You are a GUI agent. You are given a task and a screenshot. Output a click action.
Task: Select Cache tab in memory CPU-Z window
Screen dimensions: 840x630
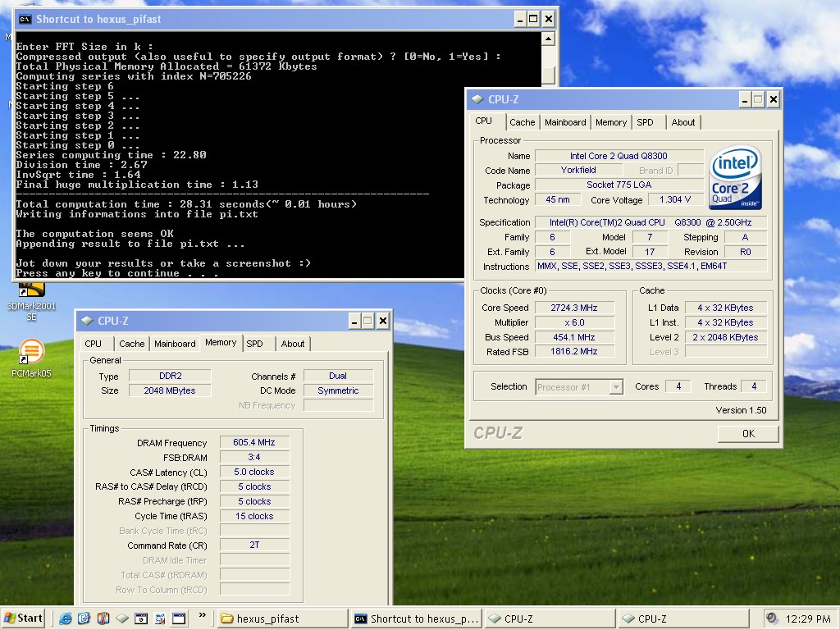132,344
